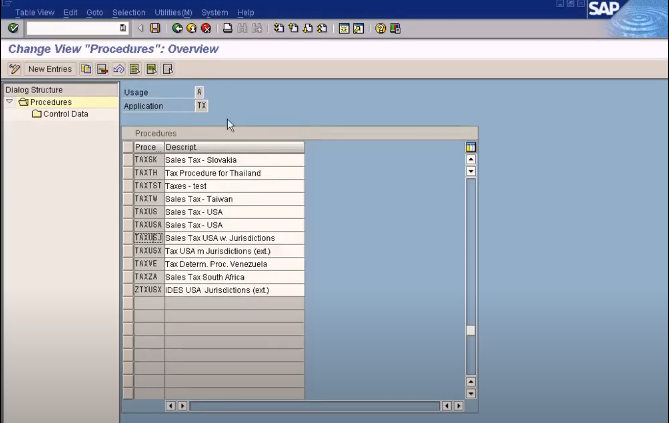
Task: Click the Copy As icon
Action: [x=86, y=69]
